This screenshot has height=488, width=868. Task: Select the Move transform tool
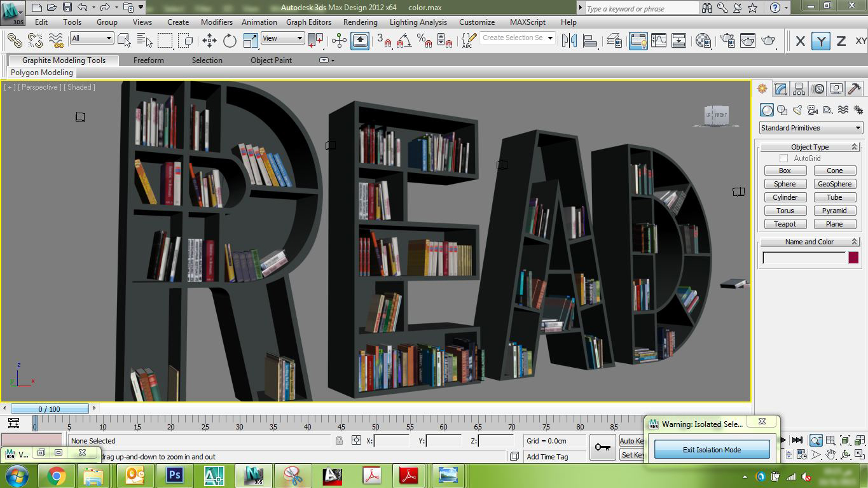(x=209, y=41)
